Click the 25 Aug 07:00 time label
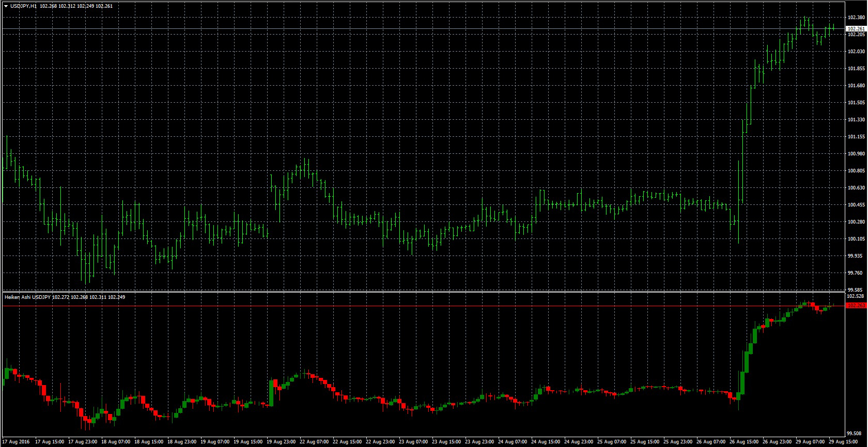 click(x=612, y=442)
